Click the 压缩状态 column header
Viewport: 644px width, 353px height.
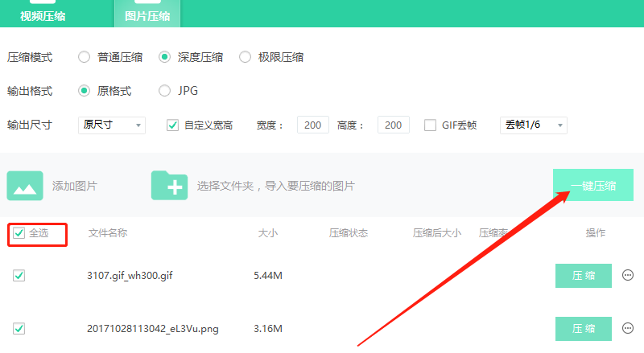(349, 233)
